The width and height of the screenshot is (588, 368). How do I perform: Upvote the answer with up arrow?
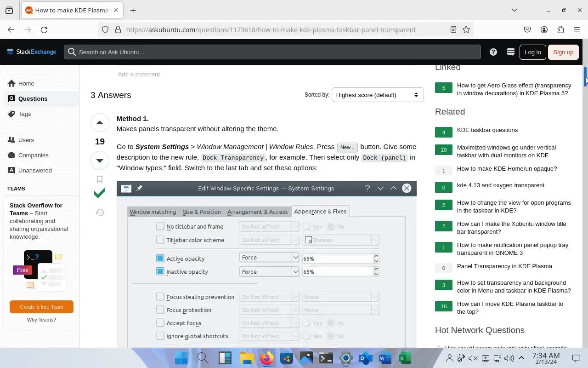(x=100, y=123)
